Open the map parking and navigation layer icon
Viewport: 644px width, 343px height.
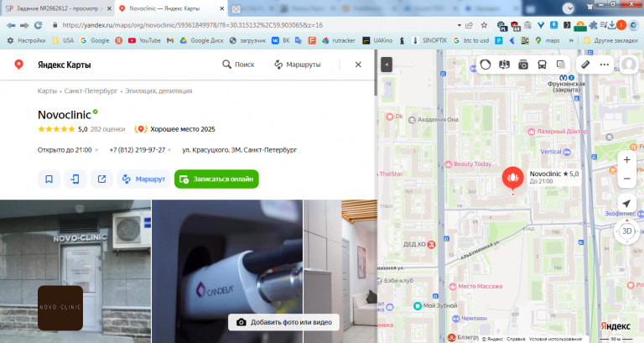504,65
